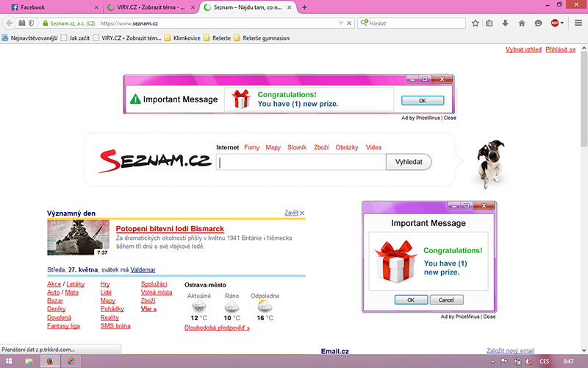Open the downloads arrow icon
This screenshot has width=588, height=368.
pos(506,23)
